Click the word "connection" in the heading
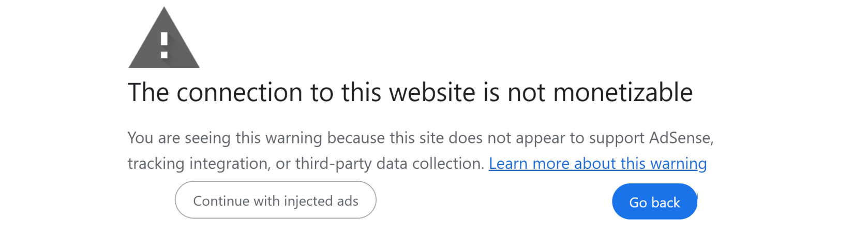The image size is (868, 231). click(240, 93)
